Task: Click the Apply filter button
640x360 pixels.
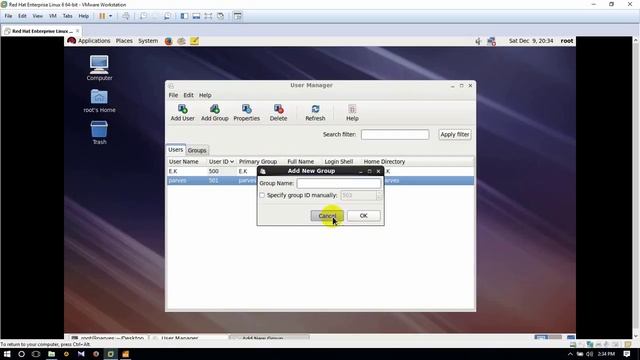Action: 455,134
